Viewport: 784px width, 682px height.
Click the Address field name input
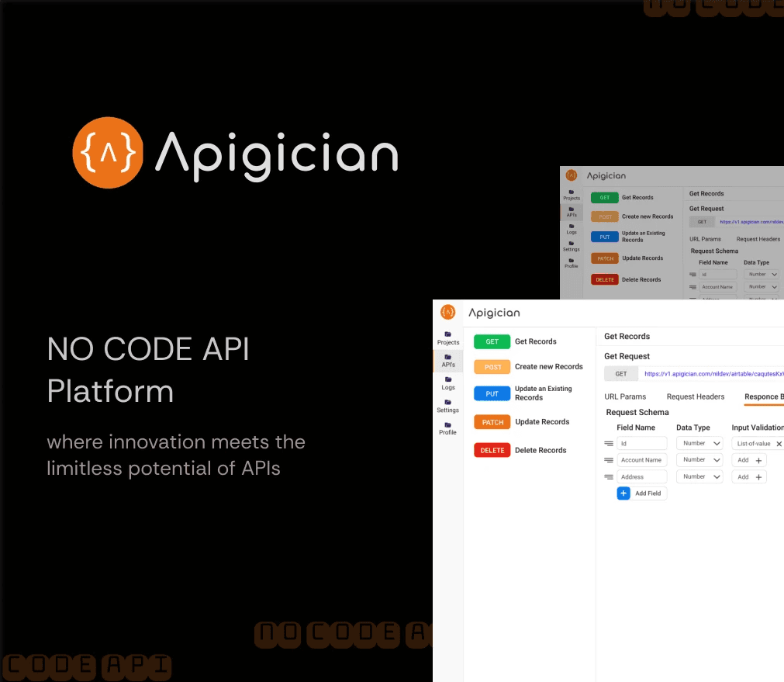[x=642, y=477]
